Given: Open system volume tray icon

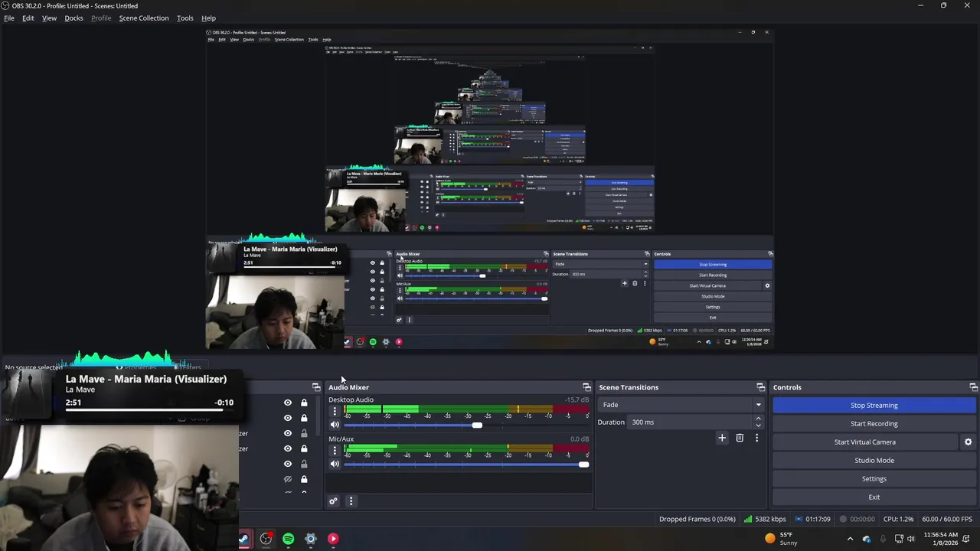Looking at the screenshot, I should pyautogui.click(x=911, y=539).
